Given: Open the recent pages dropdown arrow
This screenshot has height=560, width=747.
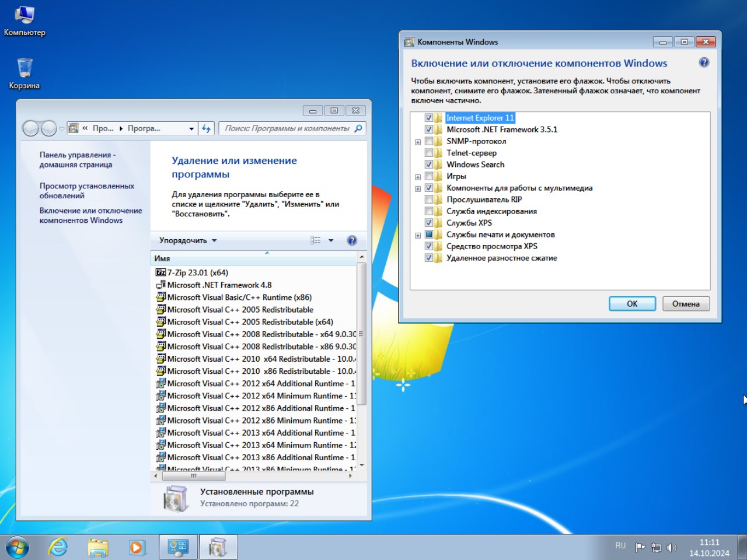Looking at the screenshot, I should [62, 128].
